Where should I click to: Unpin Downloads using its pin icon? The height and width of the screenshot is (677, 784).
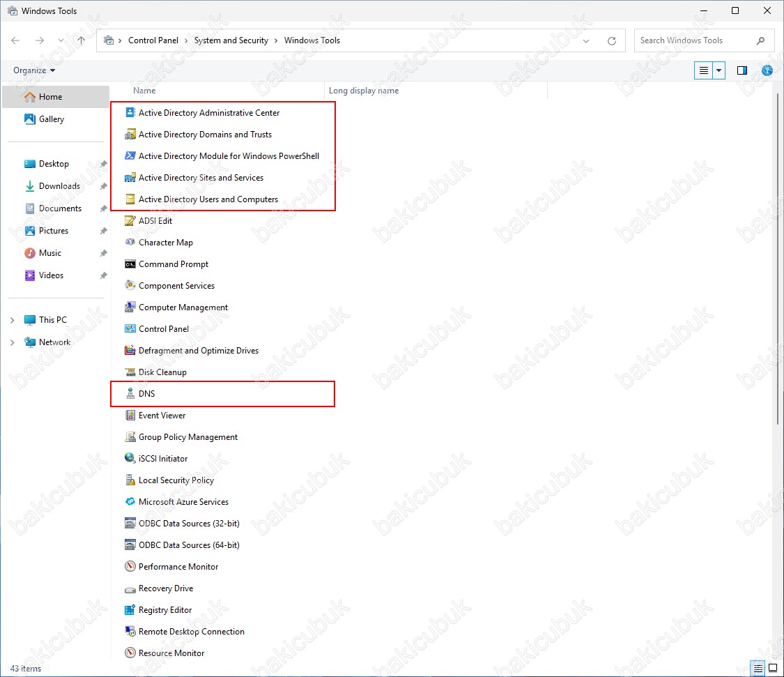click(x=104, y=186)
